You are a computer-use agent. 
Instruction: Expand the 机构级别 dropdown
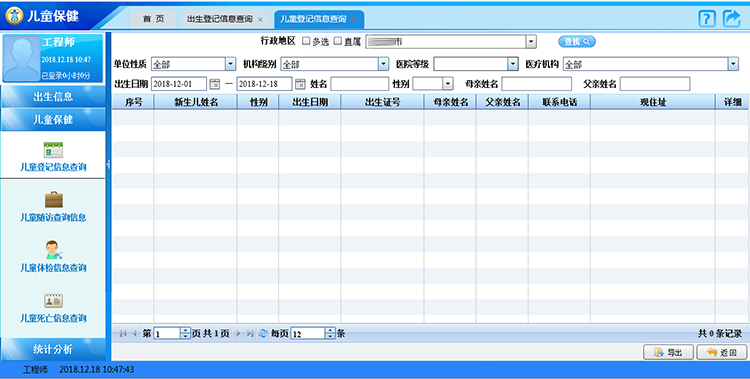[x=383, y=64]
